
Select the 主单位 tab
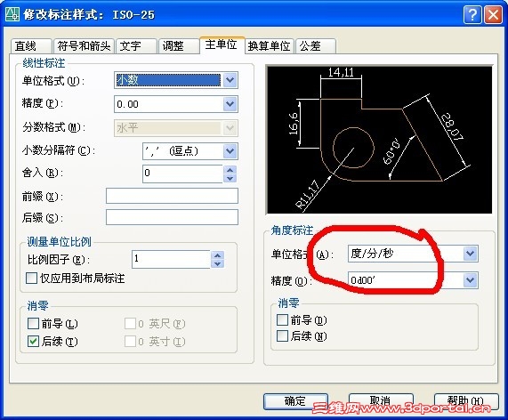click(x=222, y=44)
